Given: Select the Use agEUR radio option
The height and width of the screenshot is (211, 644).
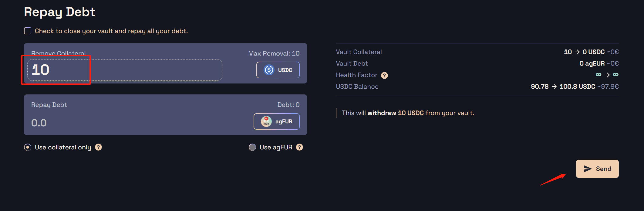Looking at the screenshot, I should (252, 147).
